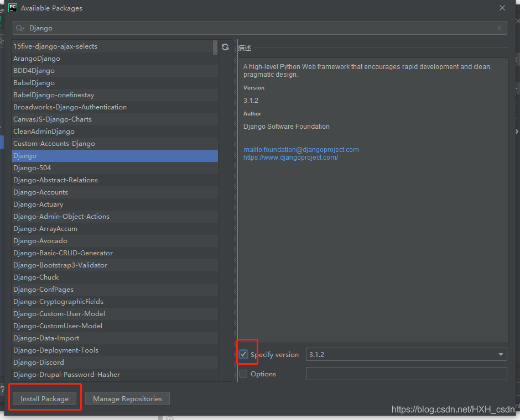520x420 pixels.
Task: Click inside the Django search box
Action: 259,28
